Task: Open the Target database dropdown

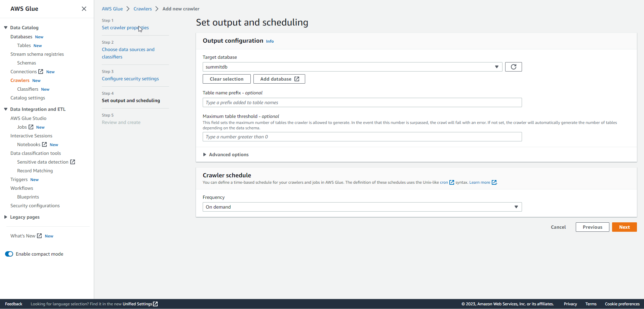Action: (352, 67)
